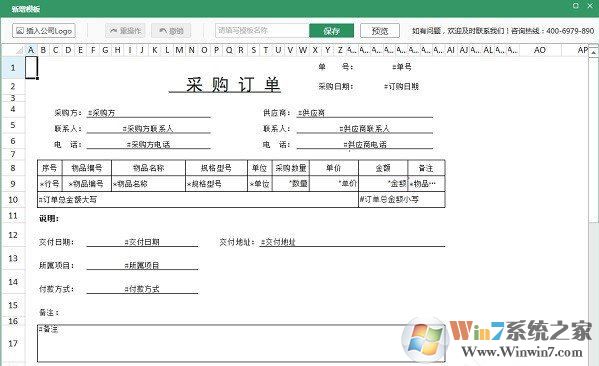Click the scroll up arrow of vertical scrollbar
Image resolution: width=599 pixels, height=366 pixels.
pyautogui.click(x=593, y=52)
